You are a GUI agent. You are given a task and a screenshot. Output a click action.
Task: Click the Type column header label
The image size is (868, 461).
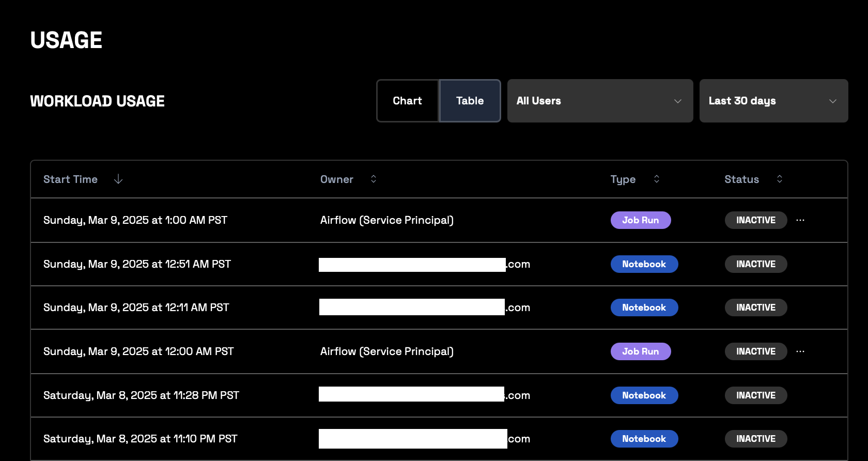(x=623, y=179)
